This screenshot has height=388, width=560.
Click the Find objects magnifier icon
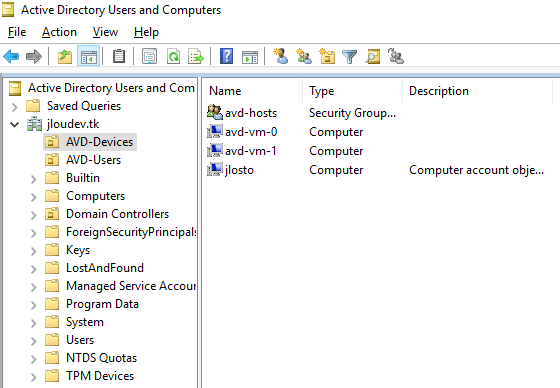tap(372, 56)
